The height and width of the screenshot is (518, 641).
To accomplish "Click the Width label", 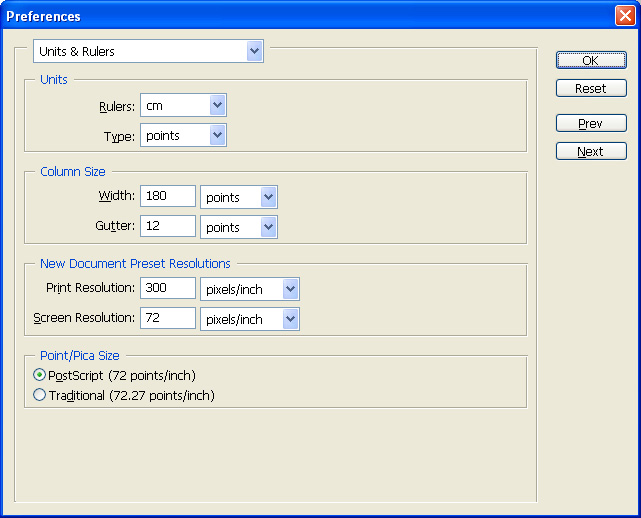I will 117,195.
